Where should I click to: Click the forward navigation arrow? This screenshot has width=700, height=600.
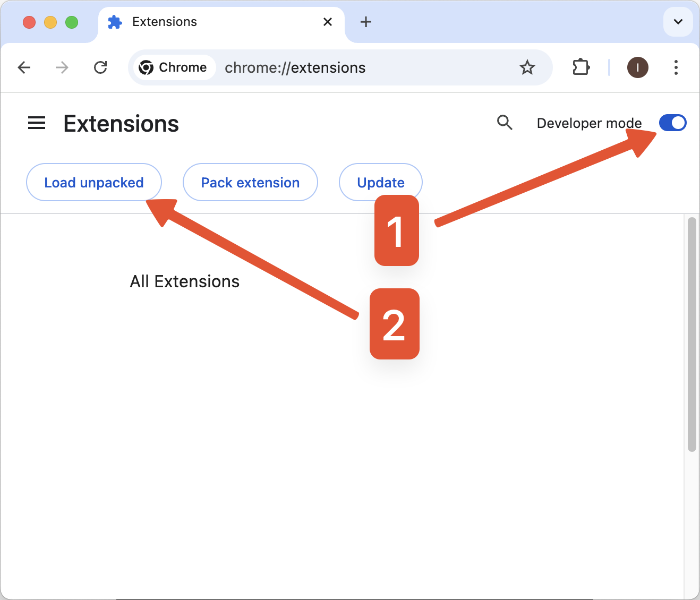(62, 67)
